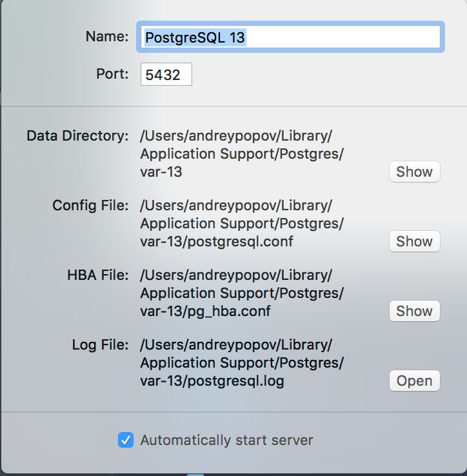Select the Data Directory path ending in var-13
This screenshot has height=476, width=467.
[242, 154]
